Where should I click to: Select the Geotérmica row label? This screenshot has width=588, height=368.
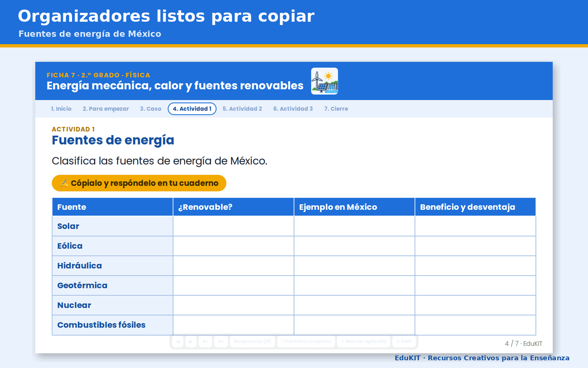tap(112, 286)
